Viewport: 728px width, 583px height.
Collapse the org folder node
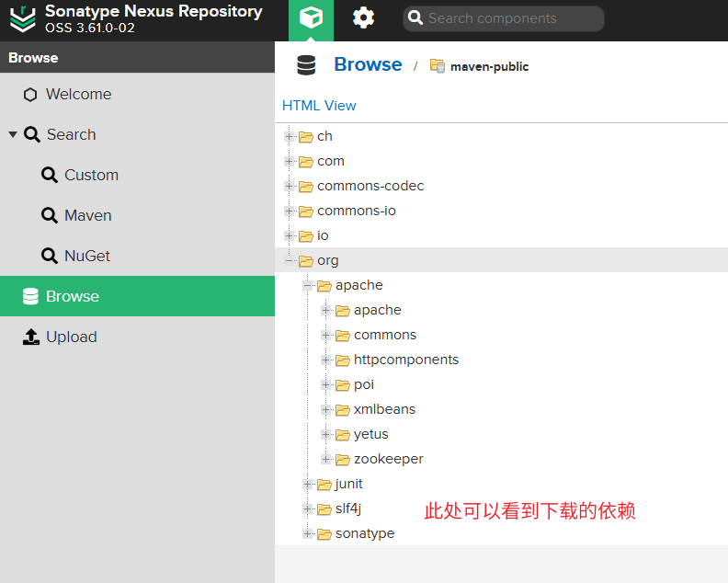pos(290,260)
